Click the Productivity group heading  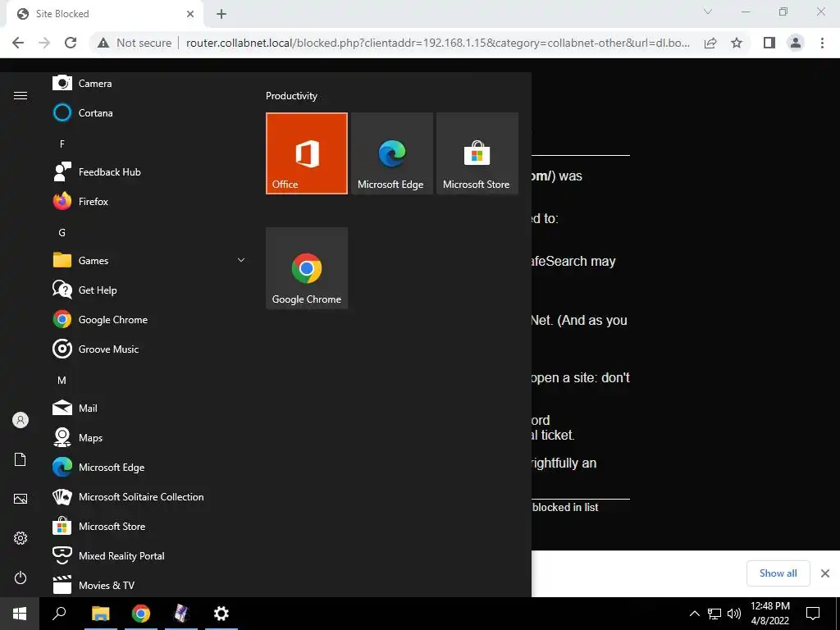click(291, 96)
